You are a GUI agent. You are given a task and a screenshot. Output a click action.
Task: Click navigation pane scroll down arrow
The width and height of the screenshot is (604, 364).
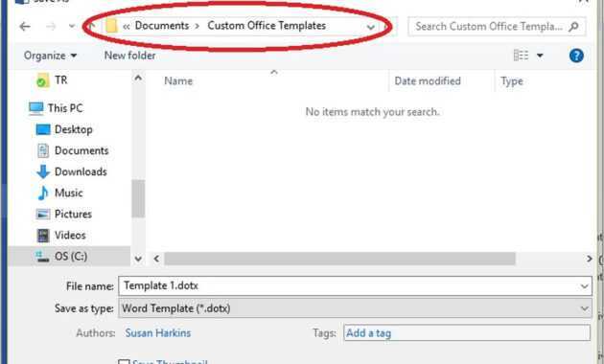138,259
